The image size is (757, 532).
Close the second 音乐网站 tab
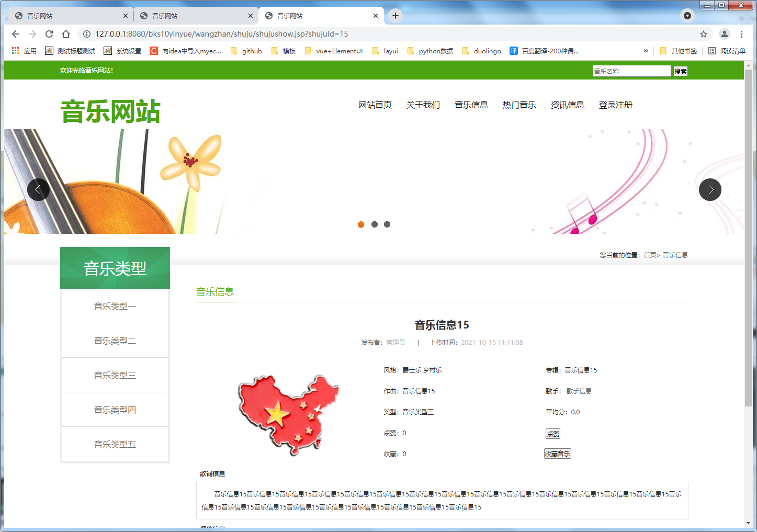251,16
